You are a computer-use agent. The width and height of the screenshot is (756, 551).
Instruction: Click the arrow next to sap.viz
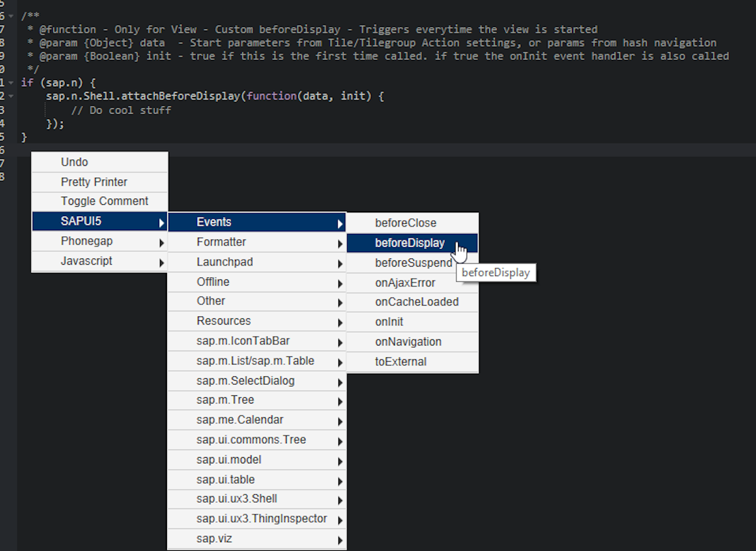point(340,540)
